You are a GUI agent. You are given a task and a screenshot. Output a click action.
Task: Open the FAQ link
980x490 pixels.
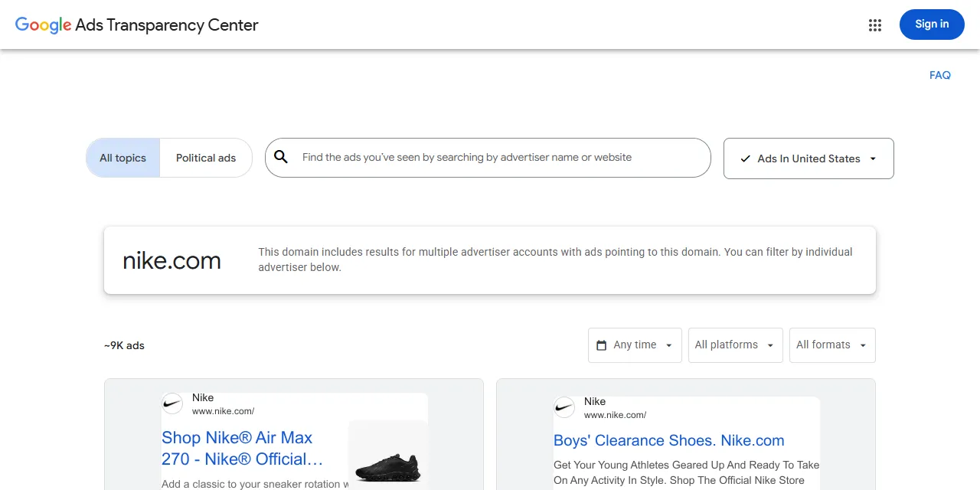[940, 75]
